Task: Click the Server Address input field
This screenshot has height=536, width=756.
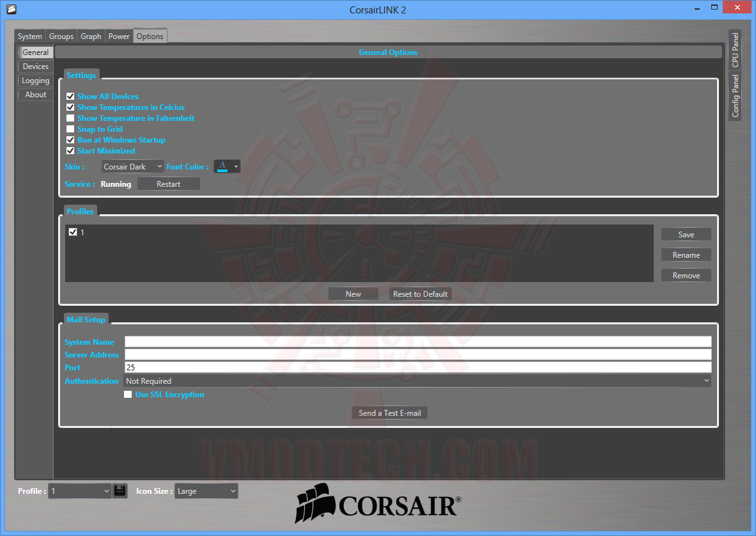Action: coord(418,354)
